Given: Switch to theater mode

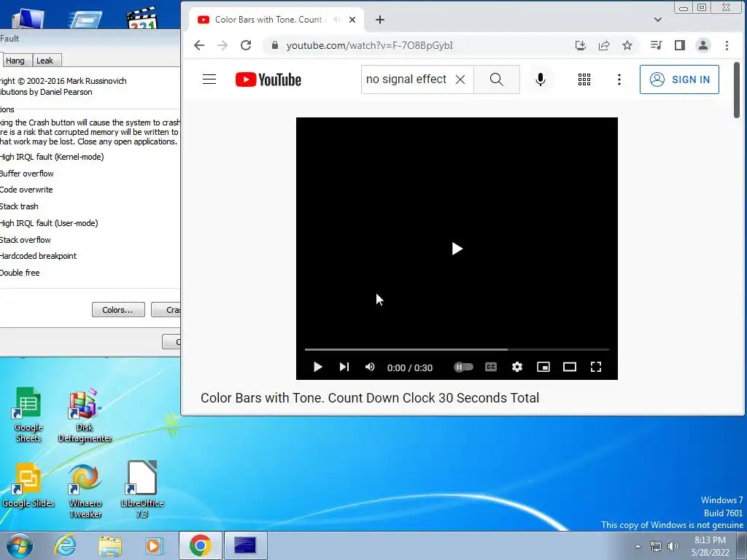Looking at the screenshot, I should point(569,367).
